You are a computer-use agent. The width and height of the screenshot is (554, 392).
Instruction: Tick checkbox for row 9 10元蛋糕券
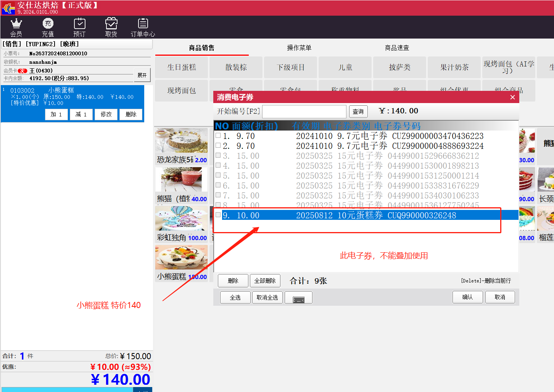tap(218, 215)
